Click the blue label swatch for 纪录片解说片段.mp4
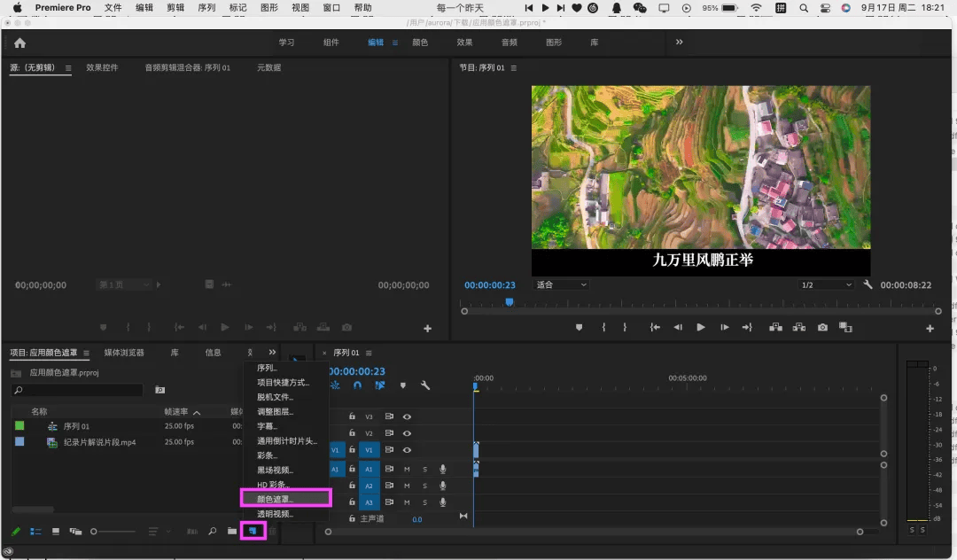 point(19,441)
